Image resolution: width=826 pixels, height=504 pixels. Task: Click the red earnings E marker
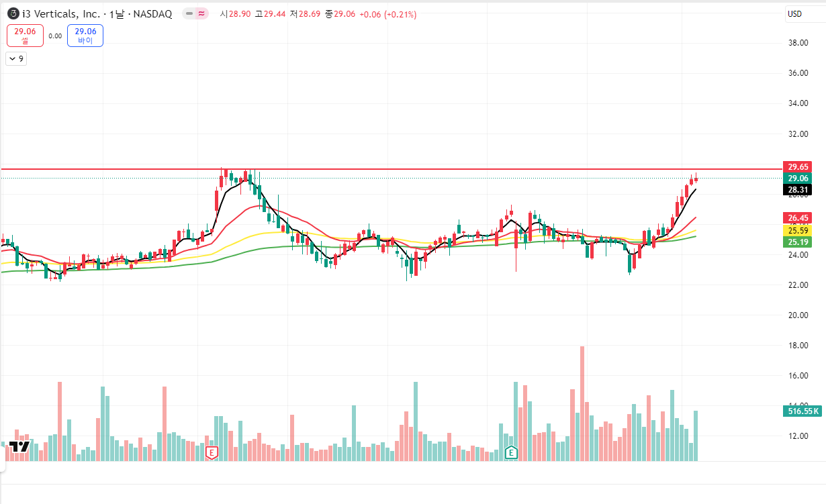click(x=212, y=452)
